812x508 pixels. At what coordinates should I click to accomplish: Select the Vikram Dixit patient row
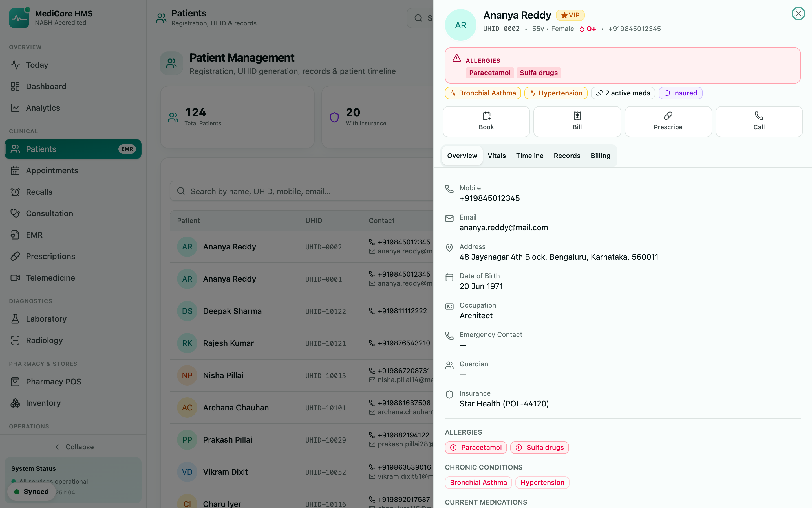pyautogui.click(x=302, y=472)
